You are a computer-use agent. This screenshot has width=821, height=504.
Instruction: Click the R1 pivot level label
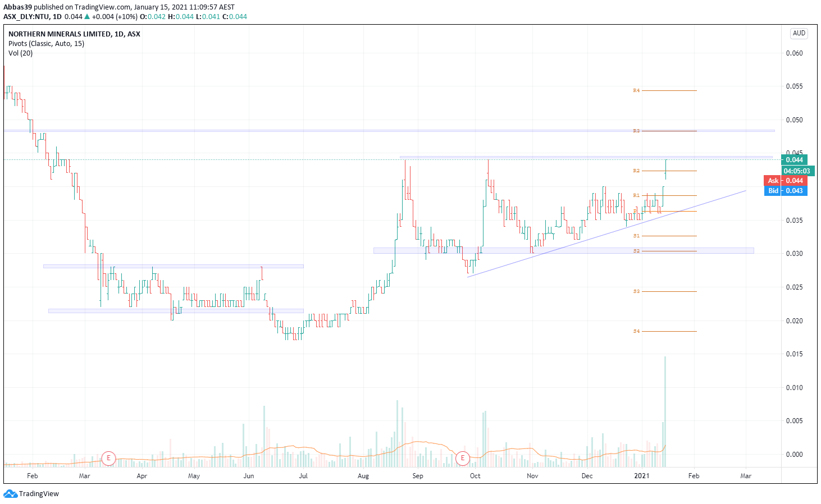coord(636,195)
